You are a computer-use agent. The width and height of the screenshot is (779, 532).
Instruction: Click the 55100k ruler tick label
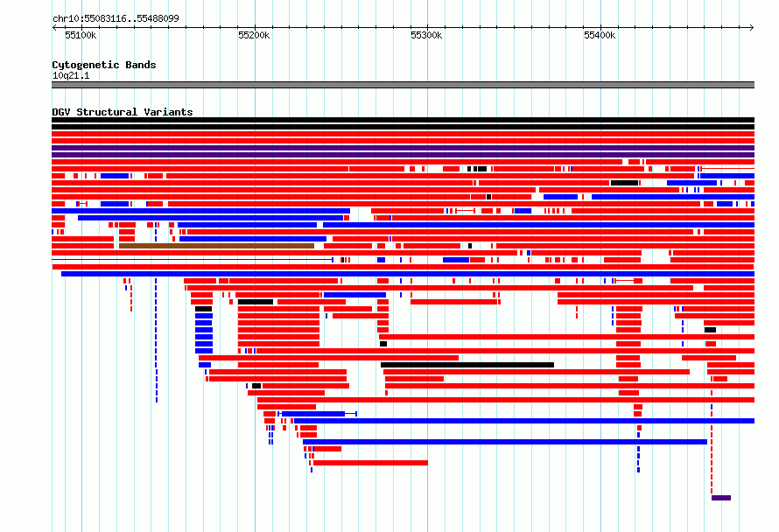pyautogui.click(x=81, y=35)
